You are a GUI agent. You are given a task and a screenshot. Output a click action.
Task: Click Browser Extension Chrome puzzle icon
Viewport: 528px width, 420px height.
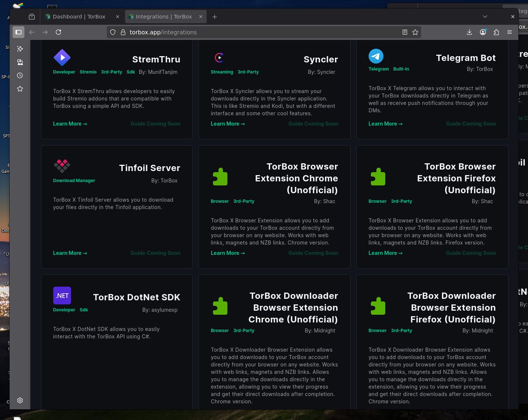pyautogui.click(x=220, y=177)
